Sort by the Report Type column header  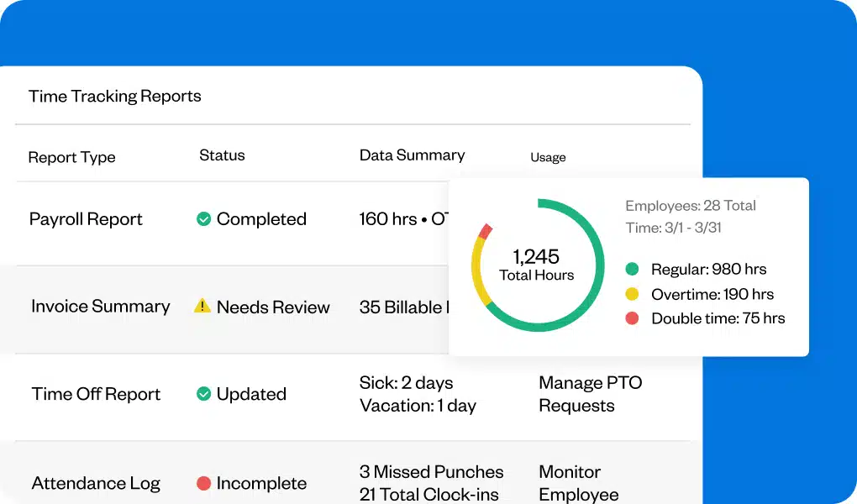point(71,157)
